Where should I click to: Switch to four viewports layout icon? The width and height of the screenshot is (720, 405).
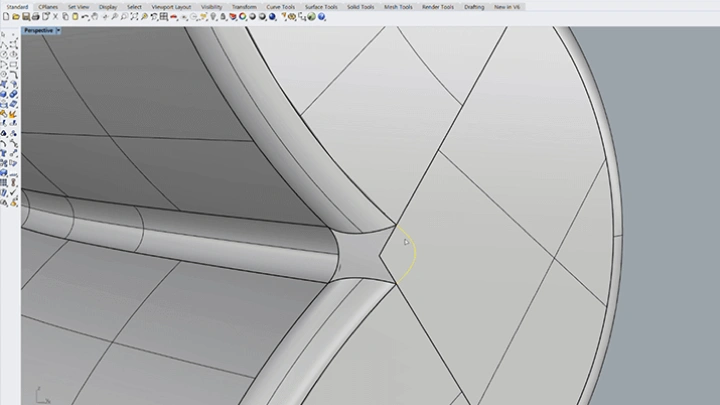point(163,17)
